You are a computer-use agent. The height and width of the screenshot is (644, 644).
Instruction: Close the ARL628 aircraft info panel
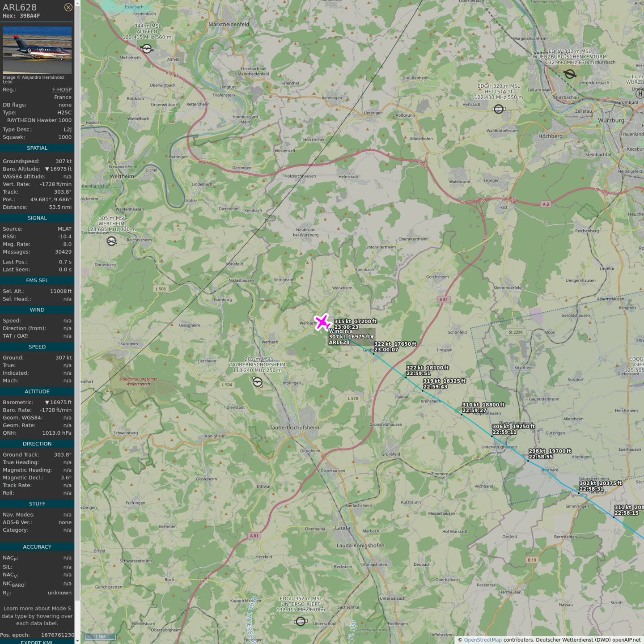68,7
